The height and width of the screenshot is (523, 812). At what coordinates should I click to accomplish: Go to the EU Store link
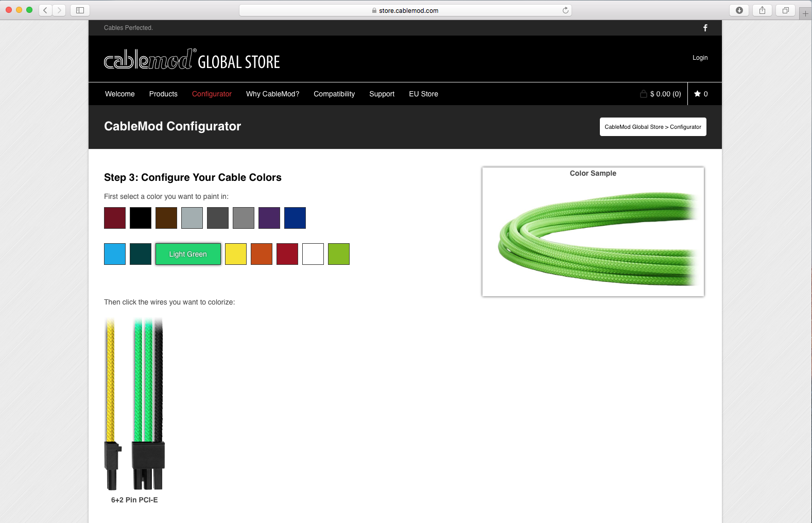point(423,94)
